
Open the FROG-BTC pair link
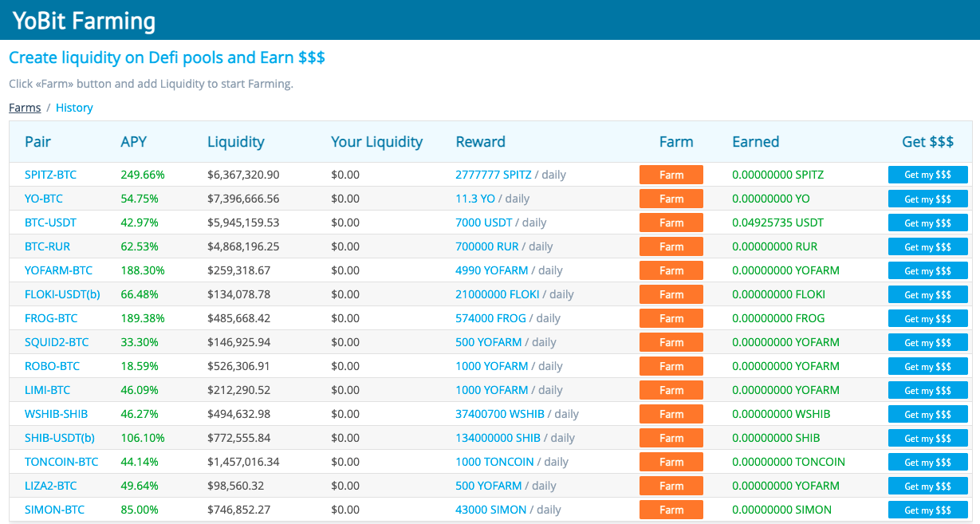click(51, 318)
